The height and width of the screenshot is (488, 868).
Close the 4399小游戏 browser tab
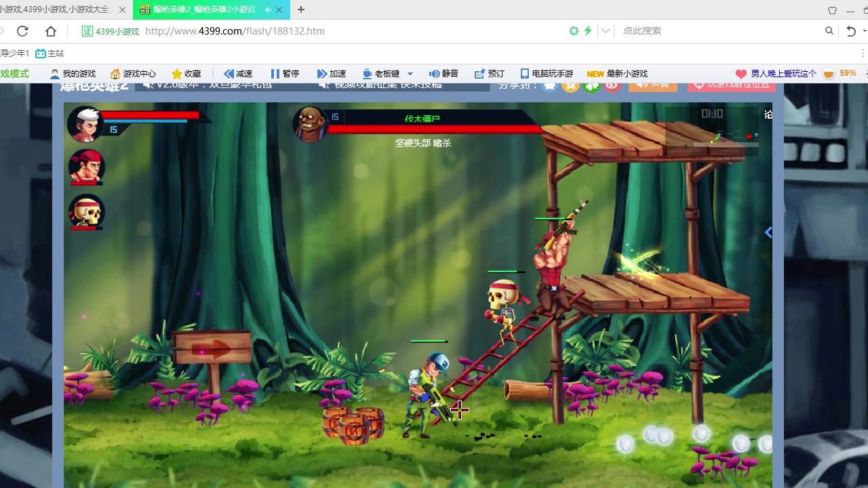(x=122, y=9)
